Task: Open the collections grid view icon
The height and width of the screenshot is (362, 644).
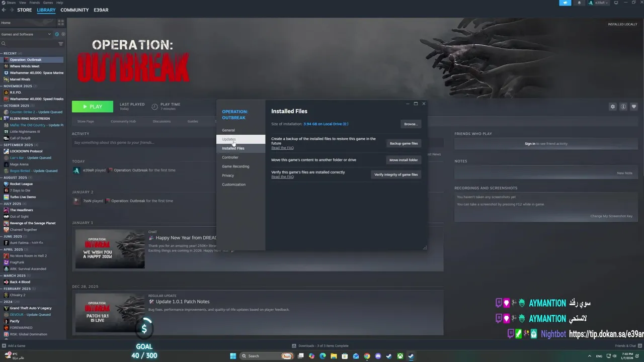Action: 61,23
